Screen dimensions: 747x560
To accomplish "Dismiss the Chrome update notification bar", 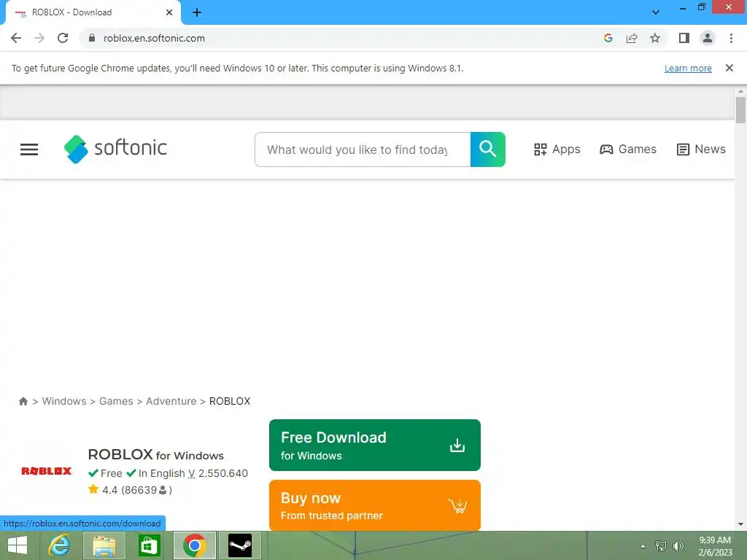I will pos(729,68).
